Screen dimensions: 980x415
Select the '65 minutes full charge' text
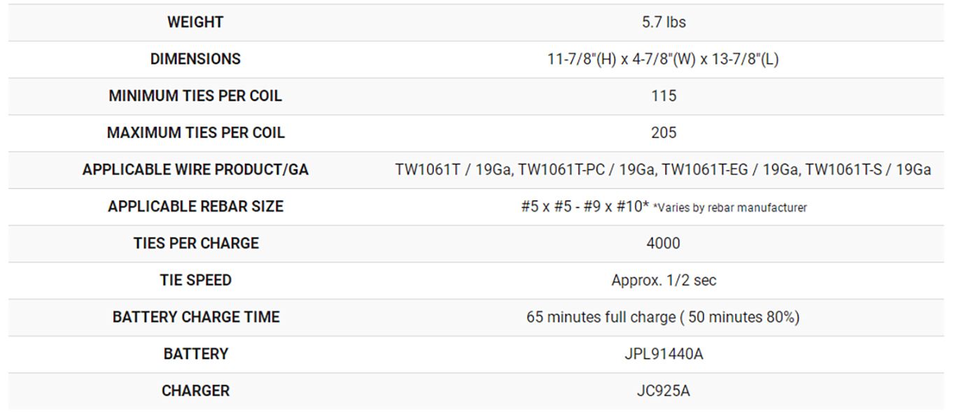tap(601, 317)
